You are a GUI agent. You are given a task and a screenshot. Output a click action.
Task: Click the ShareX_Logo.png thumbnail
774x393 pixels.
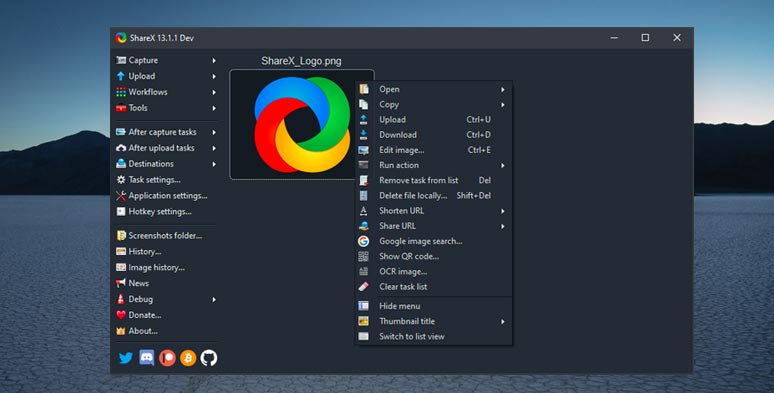(x=302, y=124)
